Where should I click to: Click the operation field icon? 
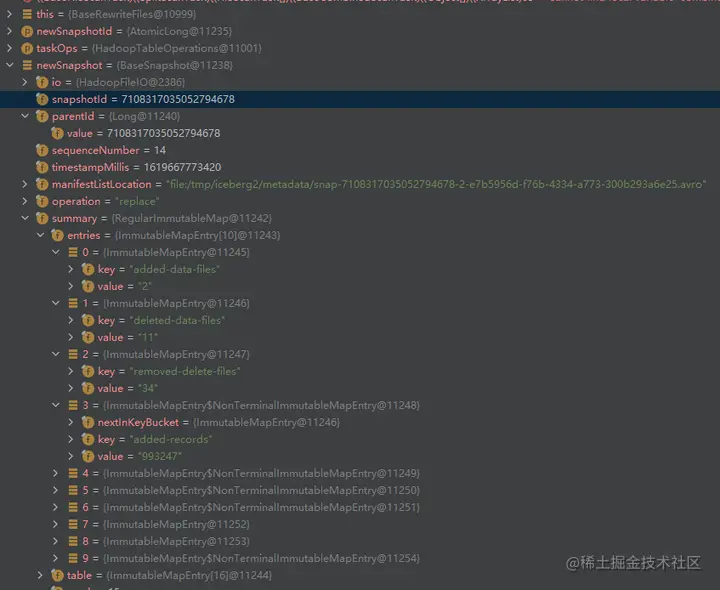(42, 201)
